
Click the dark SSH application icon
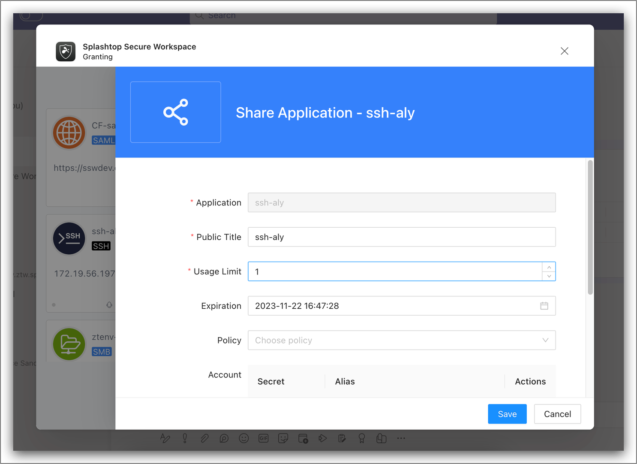click(69, 238)
